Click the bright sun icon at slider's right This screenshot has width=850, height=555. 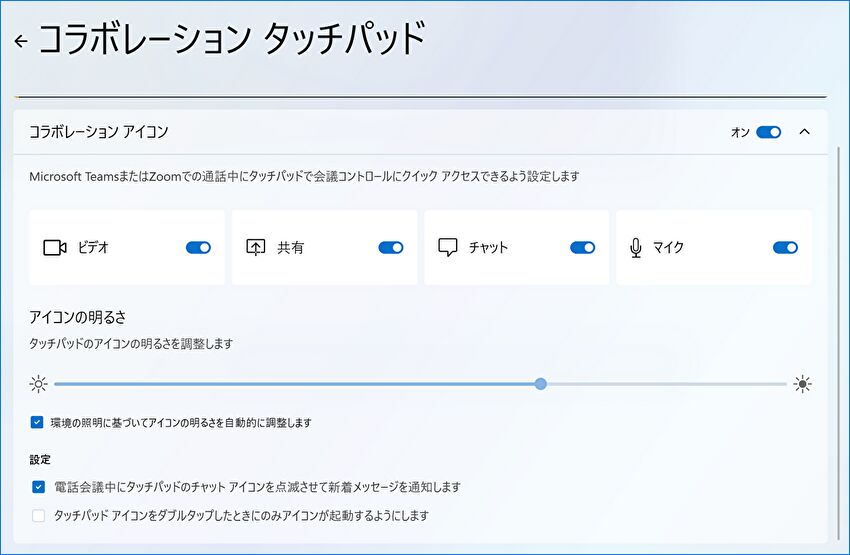[x=802, y=384]
